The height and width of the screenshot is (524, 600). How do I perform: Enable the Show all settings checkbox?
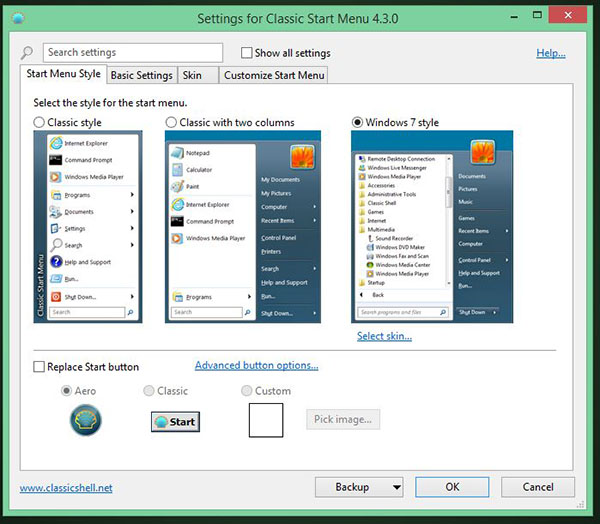tap(246, 53)
